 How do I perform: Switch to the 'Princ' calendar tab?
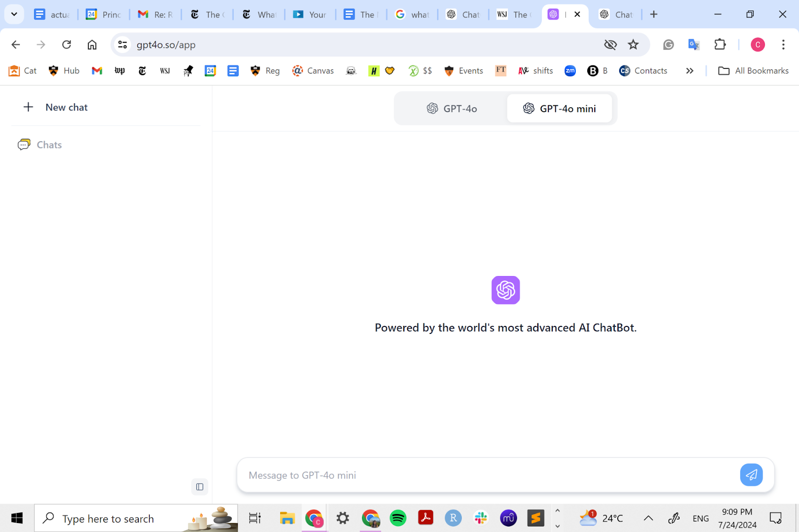104,14
